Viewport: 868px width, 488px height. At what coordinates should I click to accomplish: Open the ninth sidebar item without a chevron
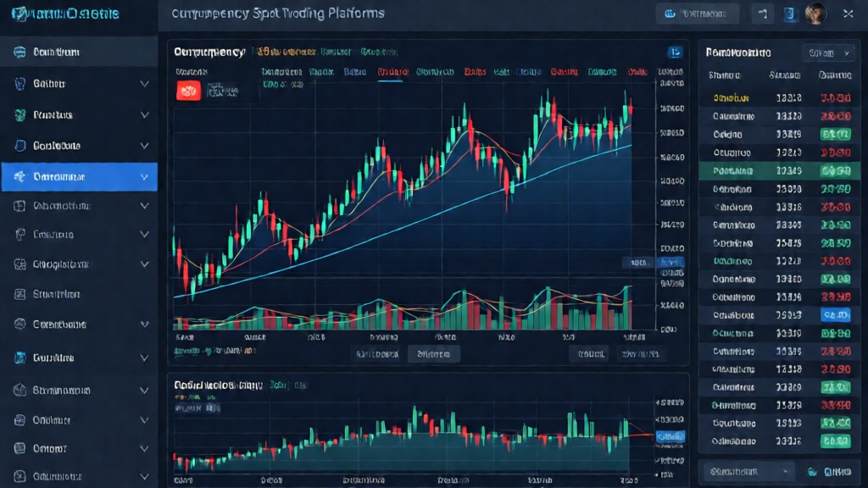[x=79, y=294]
